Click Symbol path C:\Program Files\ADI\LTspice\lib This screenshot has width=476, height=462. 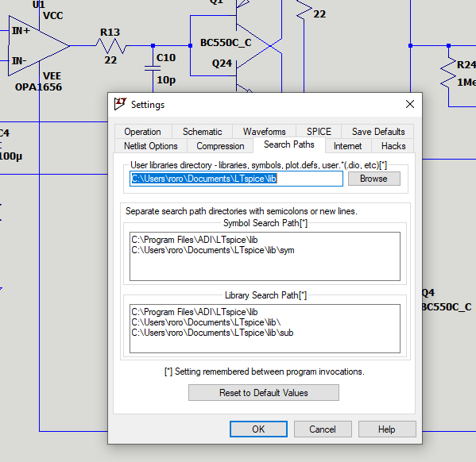(x=194, y=240)
